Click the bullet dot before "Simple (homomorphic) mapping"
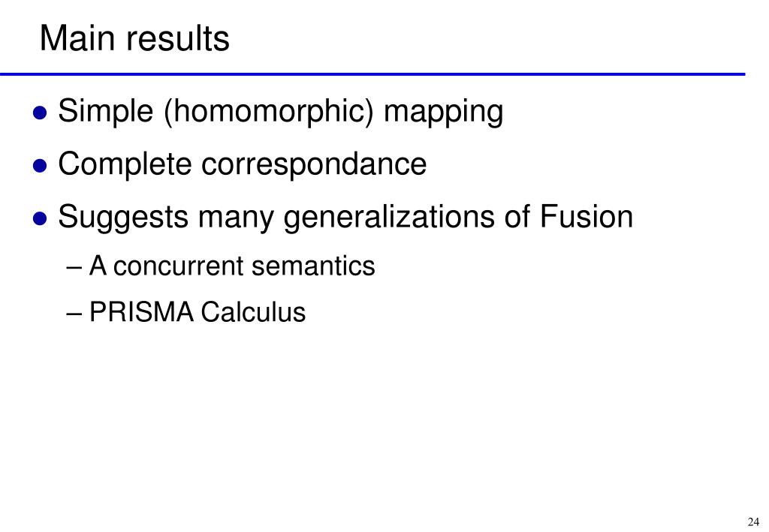 (40, 113)
